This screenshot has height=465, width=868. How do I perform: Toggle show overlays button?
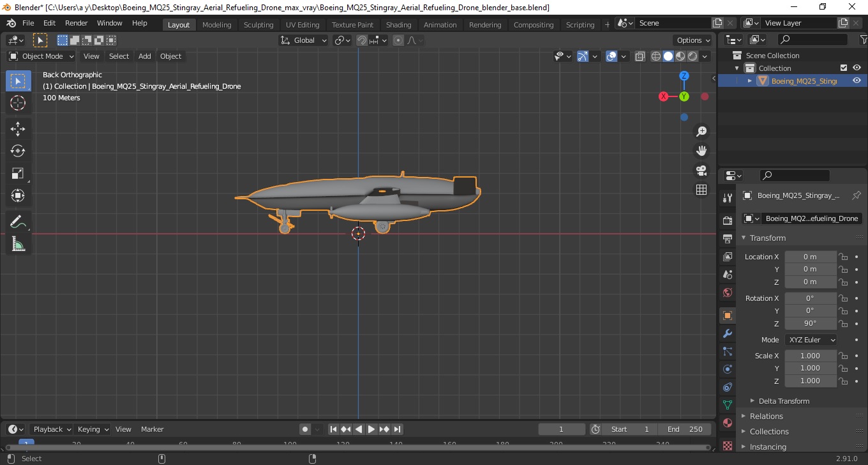pos(611,56)
